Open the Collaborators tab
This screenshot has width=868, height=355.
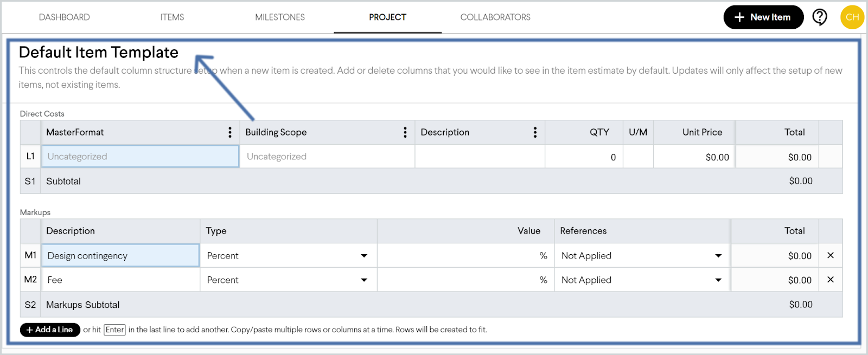point(495,17)
